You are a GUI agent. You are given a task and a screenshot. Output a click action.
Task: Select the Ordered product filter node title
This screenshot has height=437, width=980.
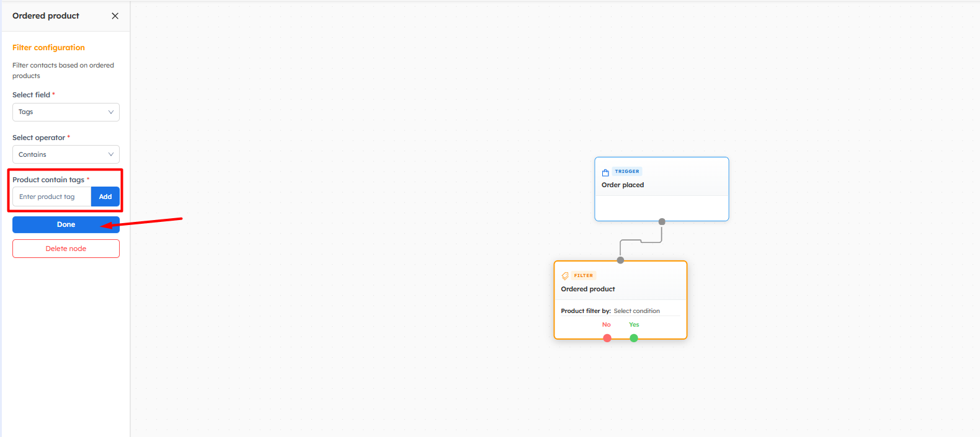tap(588, 289)
